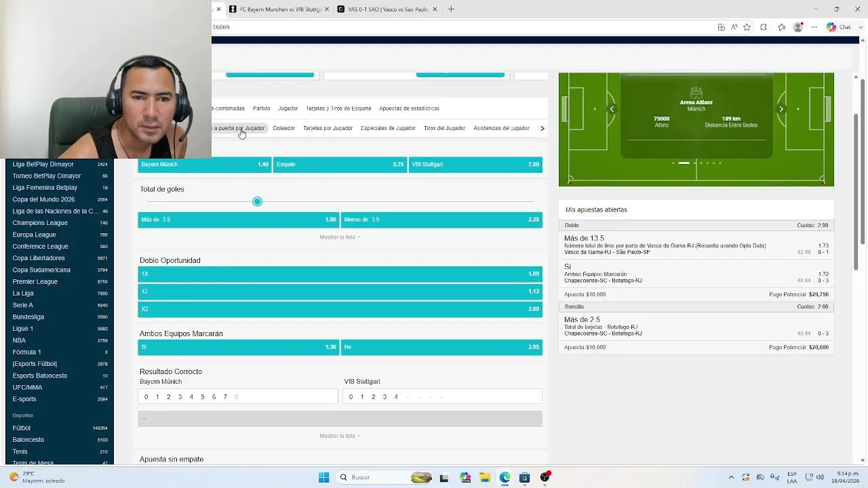Screen dimensions: 868x488
Task: Open the Partido market tab
Action: (261, 108)
